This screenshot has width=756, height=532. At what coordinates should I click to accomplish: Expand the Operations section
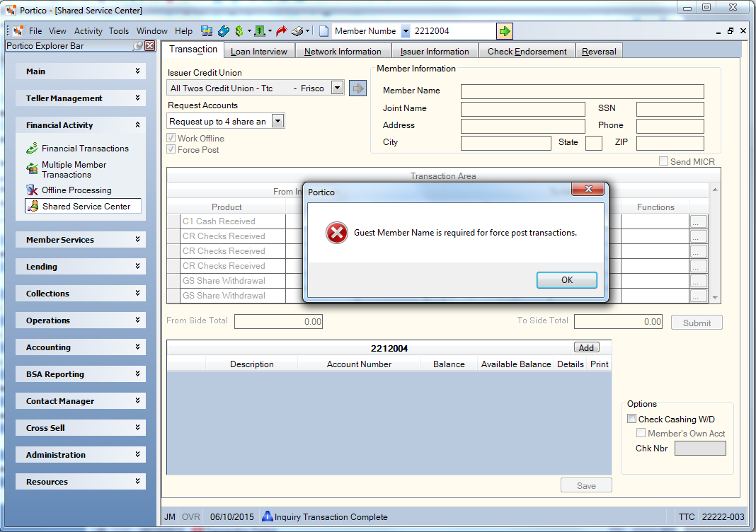tap(81, 320)
